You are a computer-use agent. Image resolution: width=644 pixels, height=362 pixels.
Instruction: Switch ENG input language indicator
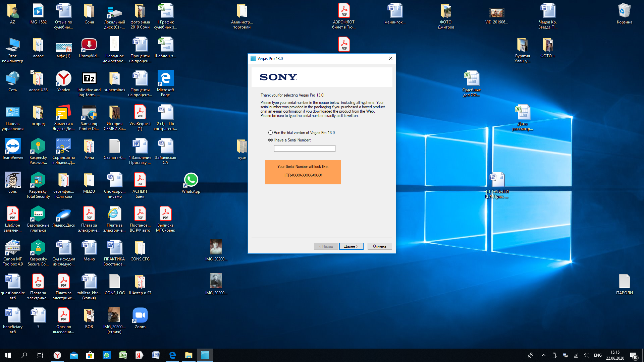[x=598, y=355]
